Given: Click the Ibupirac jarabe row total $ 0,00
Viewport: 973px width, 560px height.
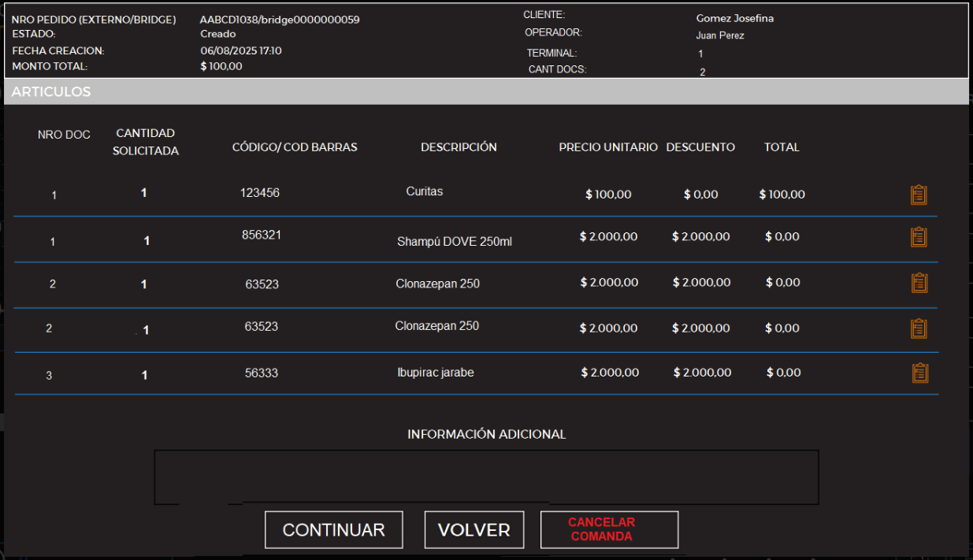Looking at the screenshot, I should [x=784, y=373].
